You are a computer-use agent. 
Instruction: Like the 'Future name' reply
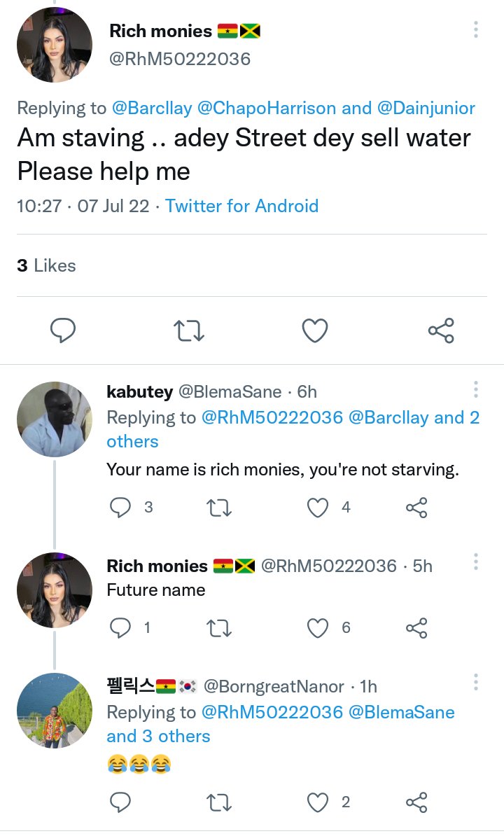318,628
